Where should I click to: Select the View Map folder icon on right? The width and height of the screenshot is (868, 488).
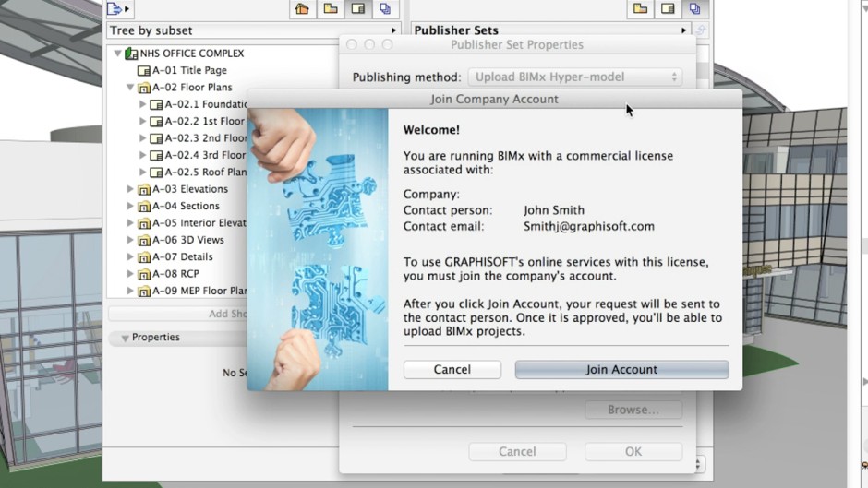click(641, 8)
